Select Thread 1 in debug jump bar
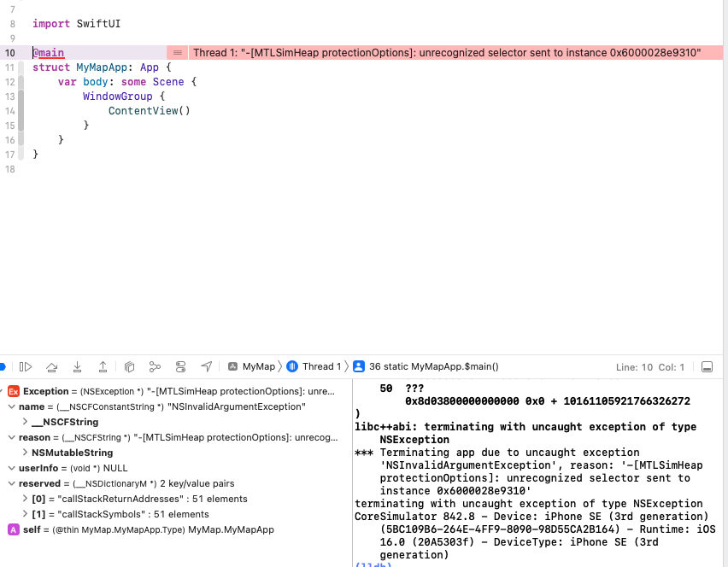This screenshot has height=567, width=728. point(314,366)
